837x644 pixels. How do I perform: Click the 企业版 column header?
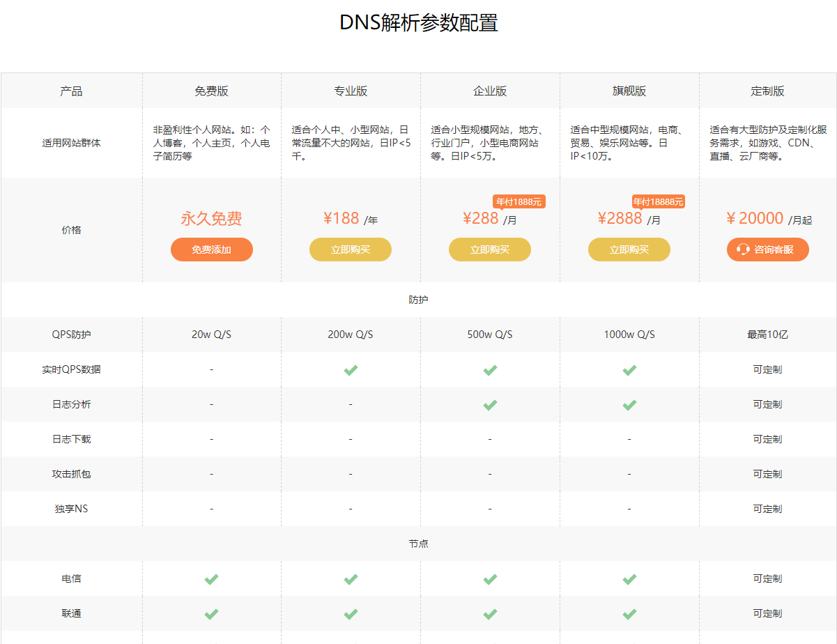(x=490, y=91)
